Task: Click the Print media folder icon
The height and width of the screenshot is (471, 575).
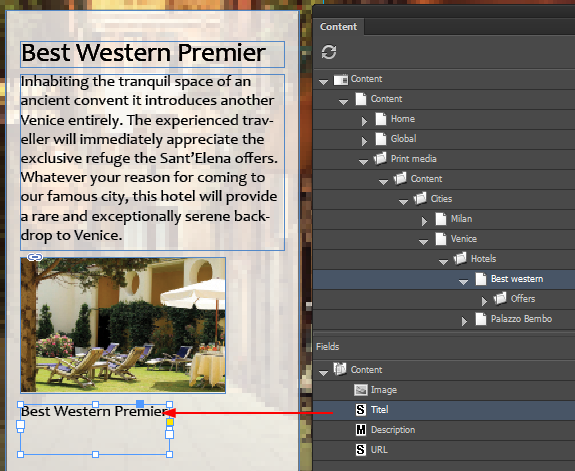Action: [x=380, y=158]
